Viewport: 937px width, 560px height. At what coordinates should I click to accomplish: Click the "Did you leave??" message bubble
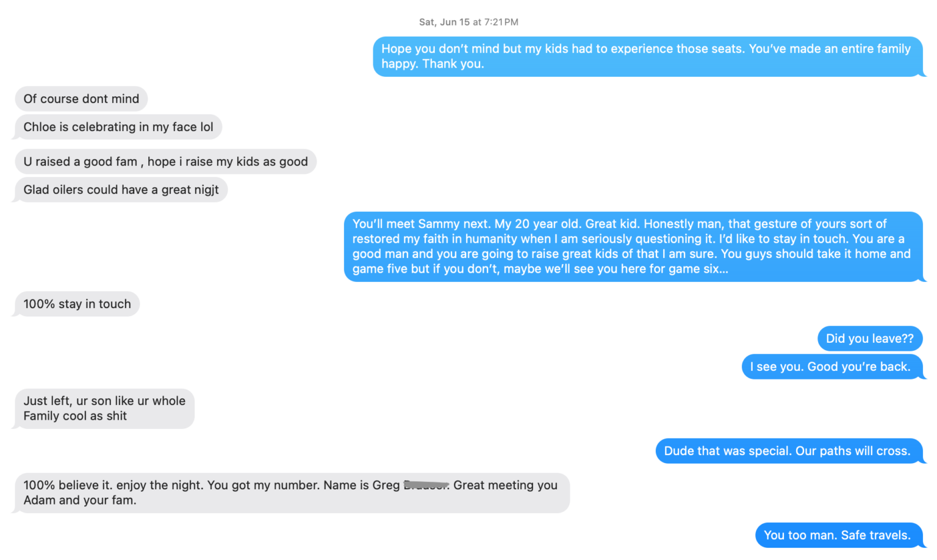[869, 339]
